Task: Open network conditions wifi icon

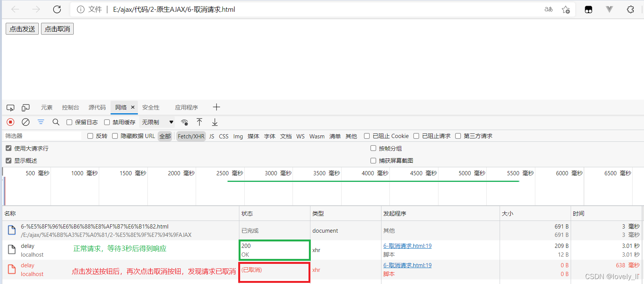Action: [185, 122]
